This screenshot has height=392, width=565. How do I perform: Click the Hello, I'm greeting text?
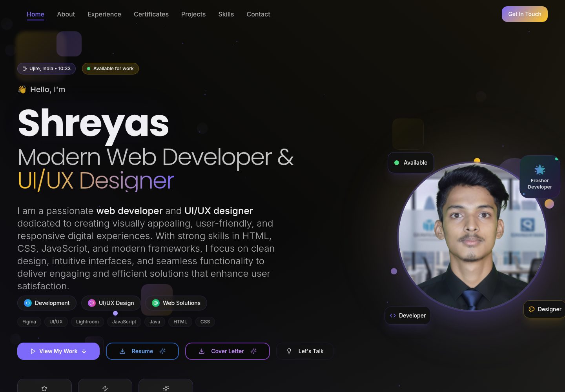47,89
